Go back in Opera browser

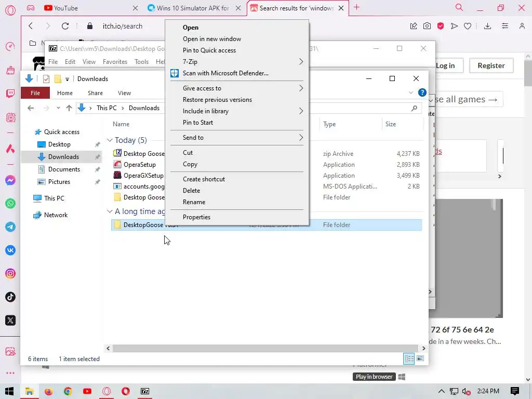31,26
